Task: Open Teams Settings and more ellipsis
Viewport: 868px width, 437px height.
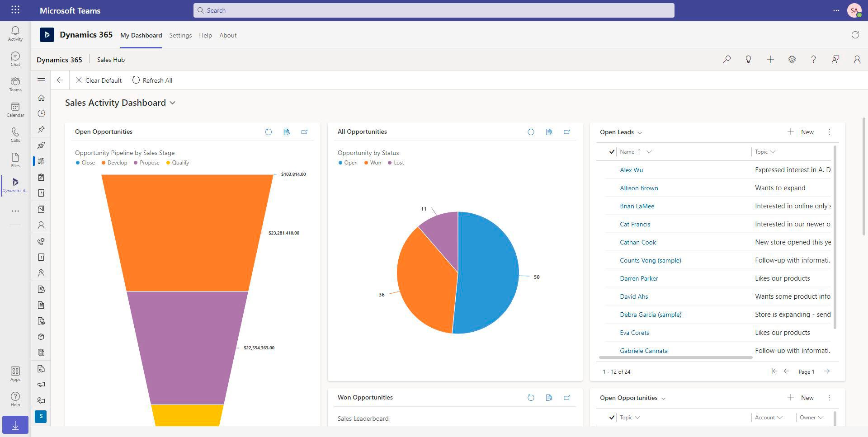Action: [x=836, y=10]
